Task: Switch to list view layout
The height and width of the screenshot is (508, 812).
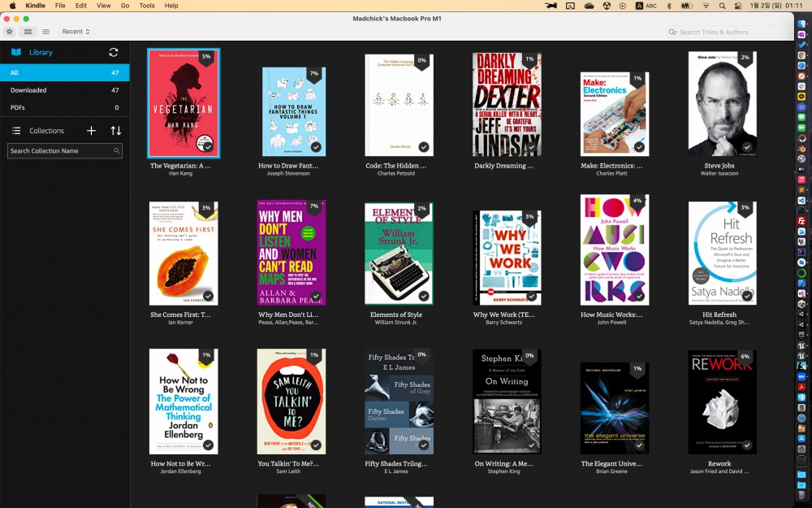Action: pyautogui.click(x=45, y=32)
